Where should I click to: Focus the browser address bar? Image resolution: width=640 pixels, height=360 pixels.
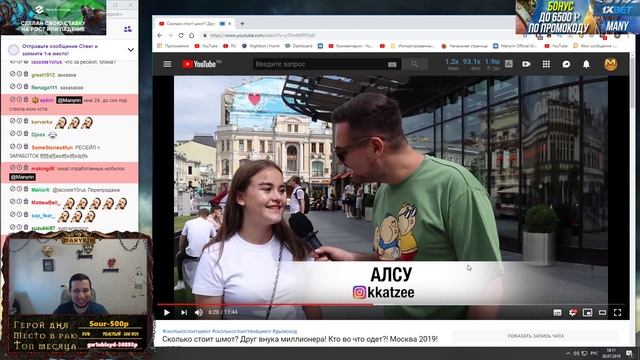pos(359,36)
